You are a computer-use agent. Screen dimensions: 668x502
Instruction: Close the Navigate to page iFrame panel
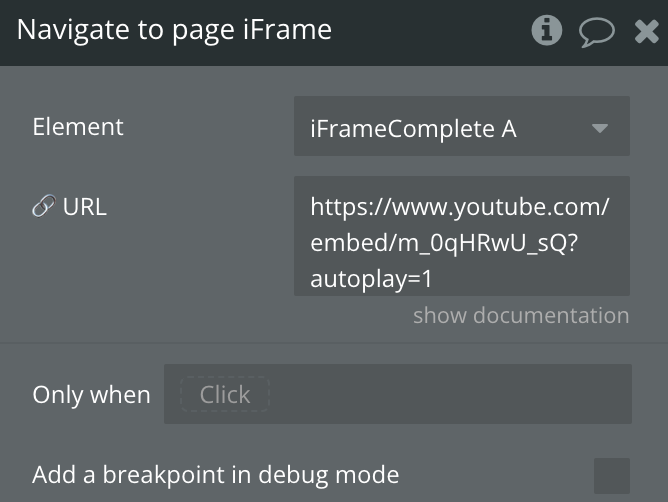tap(646, 32)
